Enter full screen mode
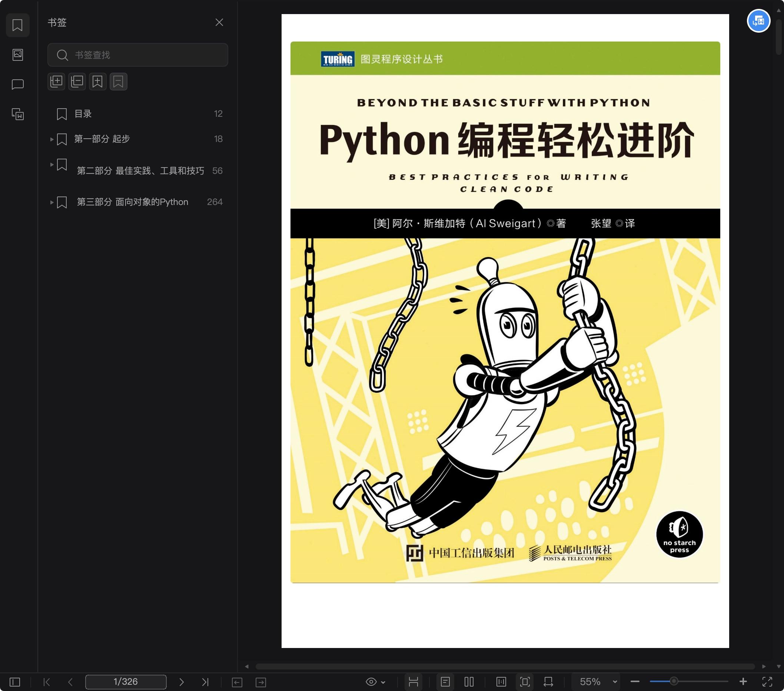Image resolution: width=784 pixels, height=691 pixels. (x=767, y=682)
